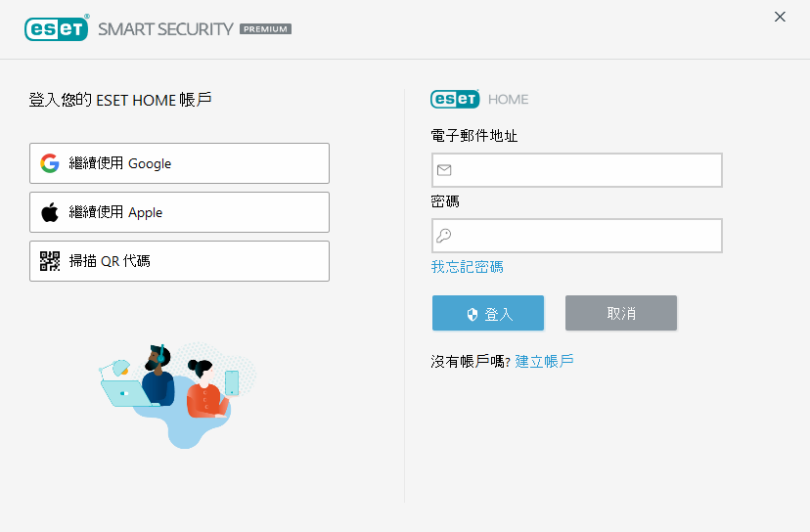Click the shield icon on 登入 button

472,314
